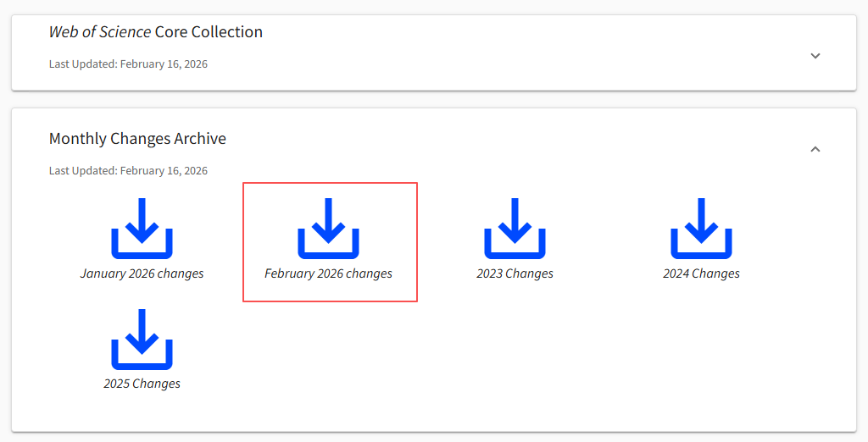Click the "Monthly Changes Archive" heading

point(137,139)
